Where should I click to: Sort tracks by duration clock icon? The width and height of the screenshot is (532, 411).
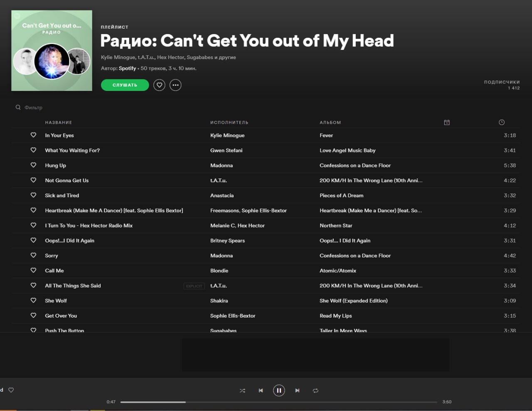pyautogui.click(x=502, y=122)
